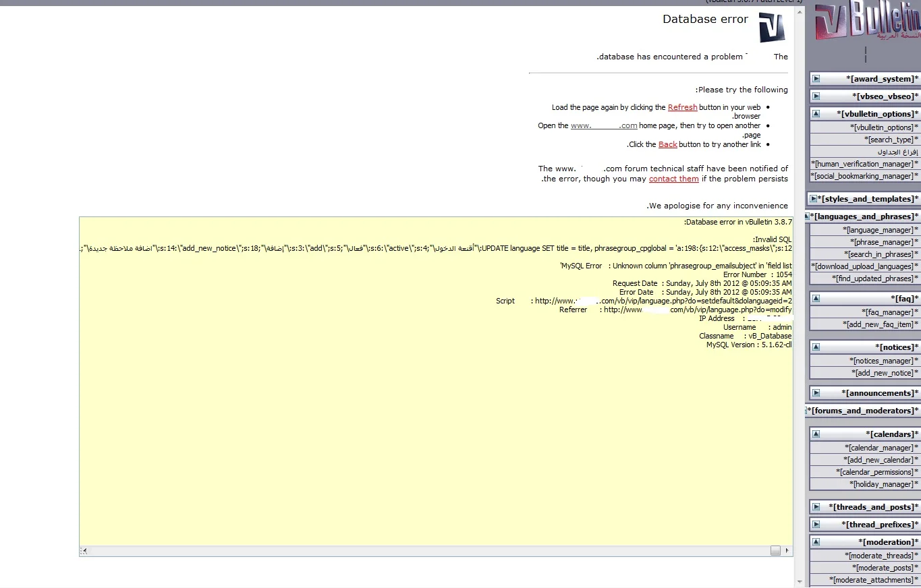
Task: Open language_manager in the sidebar
Action: pyautogui.click(x=880, y=230)
